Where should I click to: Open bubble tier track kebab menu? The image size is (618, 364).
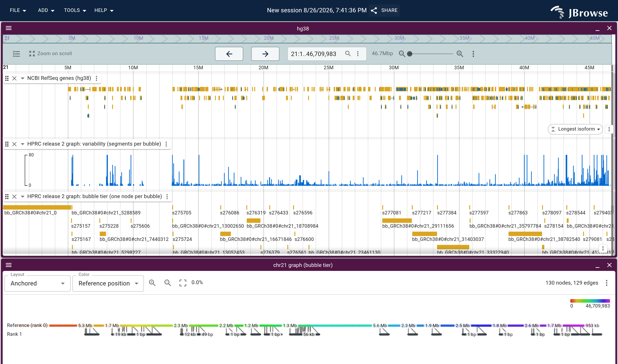pyautogui.click(x=167, y=197)
